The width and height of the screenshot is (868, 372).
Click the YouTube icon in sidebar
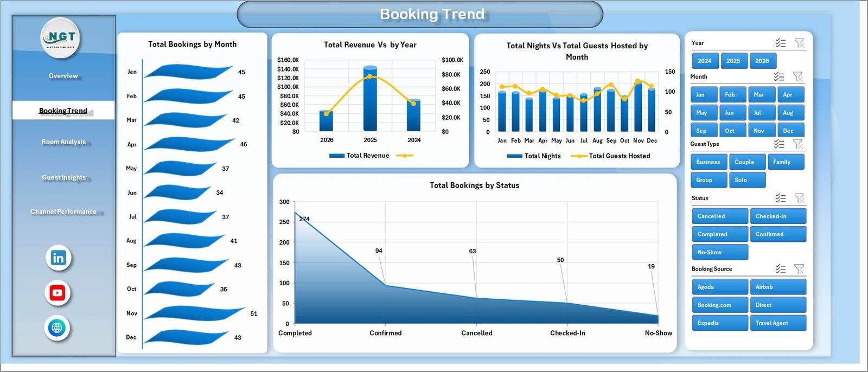click(x=57, y=293)
